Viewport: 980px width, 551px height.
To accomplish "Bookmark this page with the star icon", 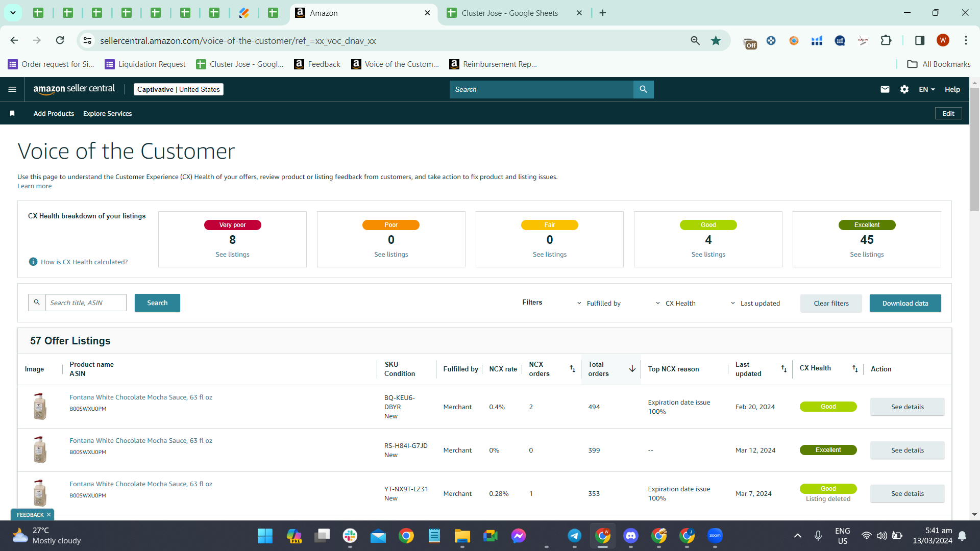I will point(716,40).
